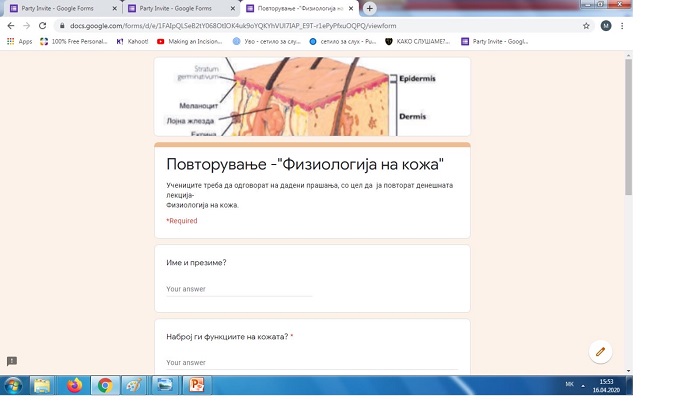Click the answer field under 'Име и презиме?'
Viewport: 700px width, 408px height.
tap(238, 289)
